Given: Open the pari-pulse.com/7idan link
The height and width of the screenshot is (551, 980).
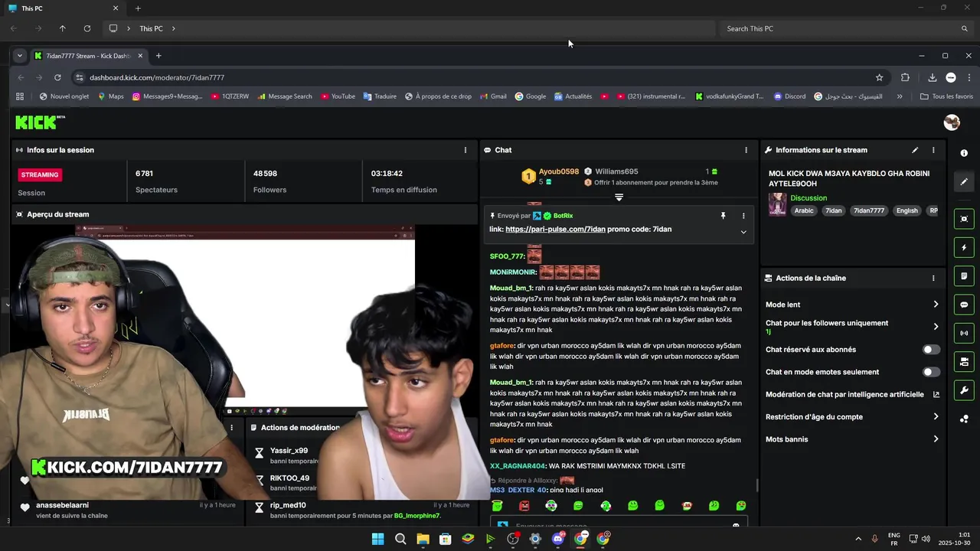Looking at the screenshot, I should pos(555,230).
